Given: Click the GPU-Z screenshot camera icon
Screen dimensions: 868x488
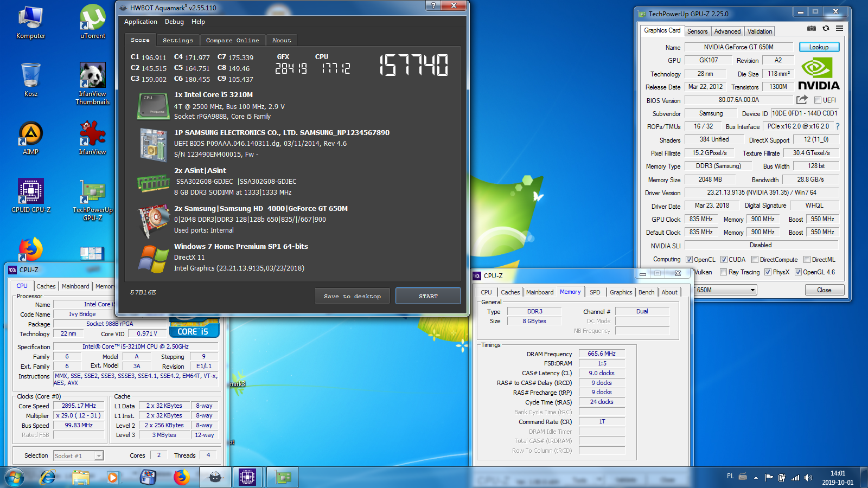Looking at the screenshot, I should point(812,28).
